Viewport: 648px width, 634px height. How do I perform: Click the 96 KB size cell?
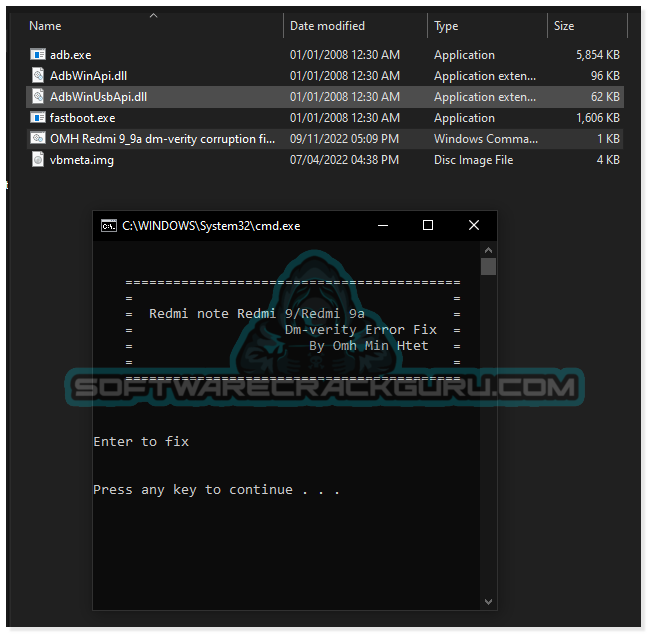tap(605, 76)
